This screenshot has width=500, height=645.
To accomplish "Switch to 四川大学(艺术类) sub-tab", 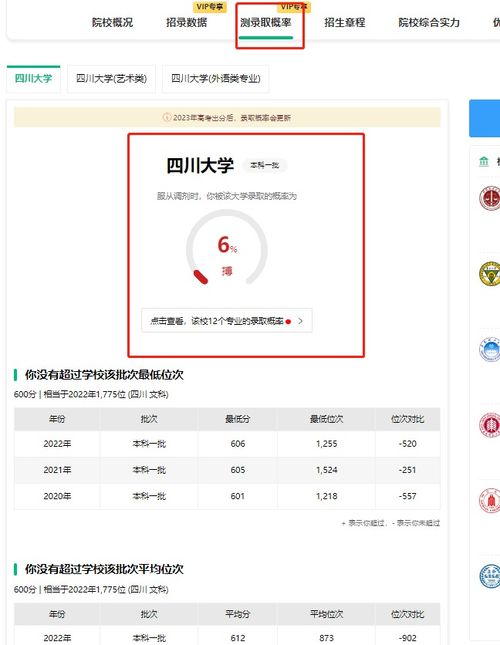I will [111, 79].
